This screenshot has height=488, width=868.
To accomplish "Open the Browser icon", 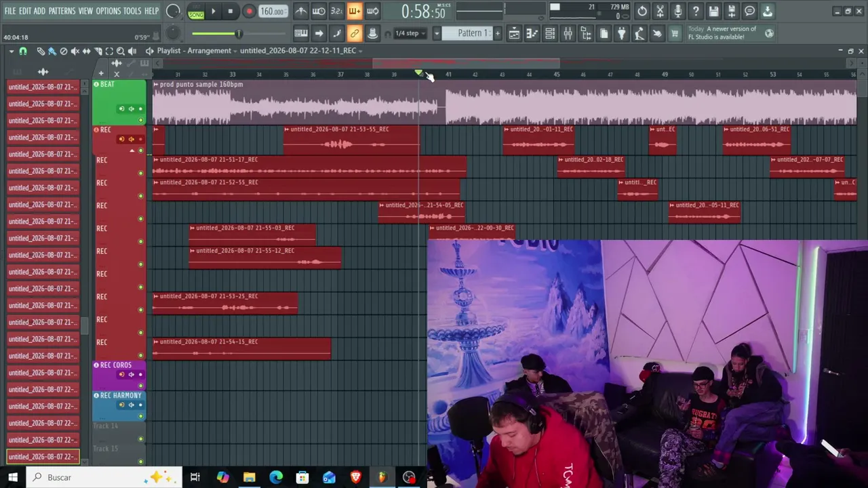I will coord(586,33).
